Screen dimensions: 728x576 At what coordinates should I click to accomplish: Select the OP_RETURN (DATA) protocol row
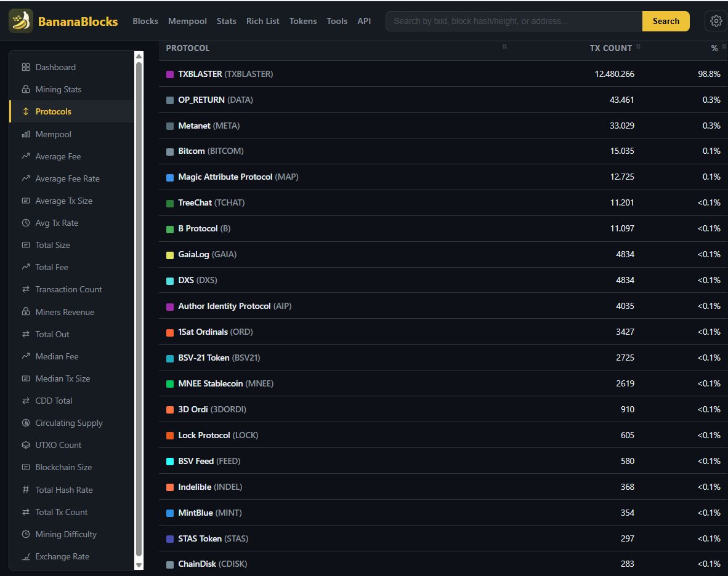pyautogui.click(x=443, y=100)
